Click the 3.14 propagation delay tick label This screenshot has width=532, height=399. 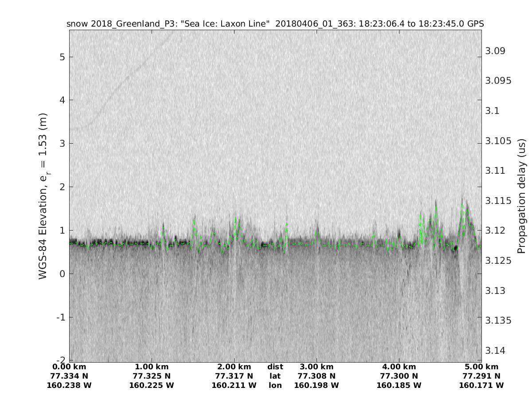pos(495,350)
